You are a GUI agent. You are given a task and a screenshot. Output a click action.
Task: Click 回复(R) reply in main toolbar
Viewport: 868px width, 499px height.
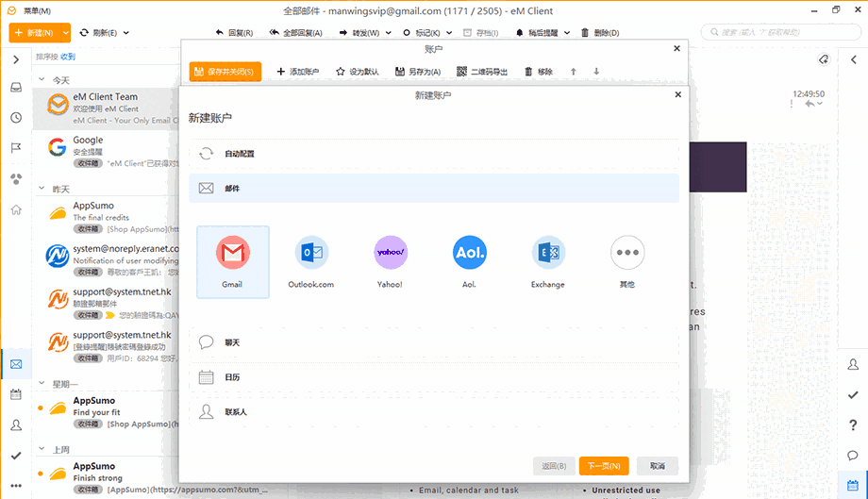(x=234, y=33)
